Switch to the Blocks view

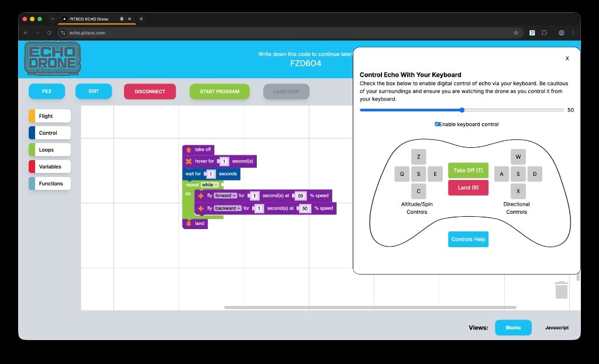click(x=513, y=328)
